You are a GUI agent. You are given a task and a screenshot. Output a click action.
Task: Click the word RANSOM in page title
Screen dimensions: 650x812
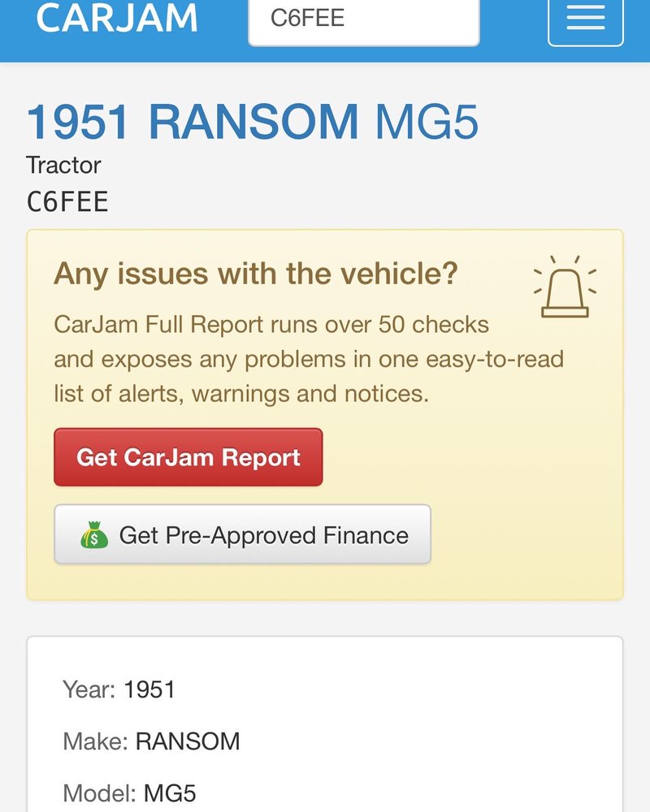point(253,123)
